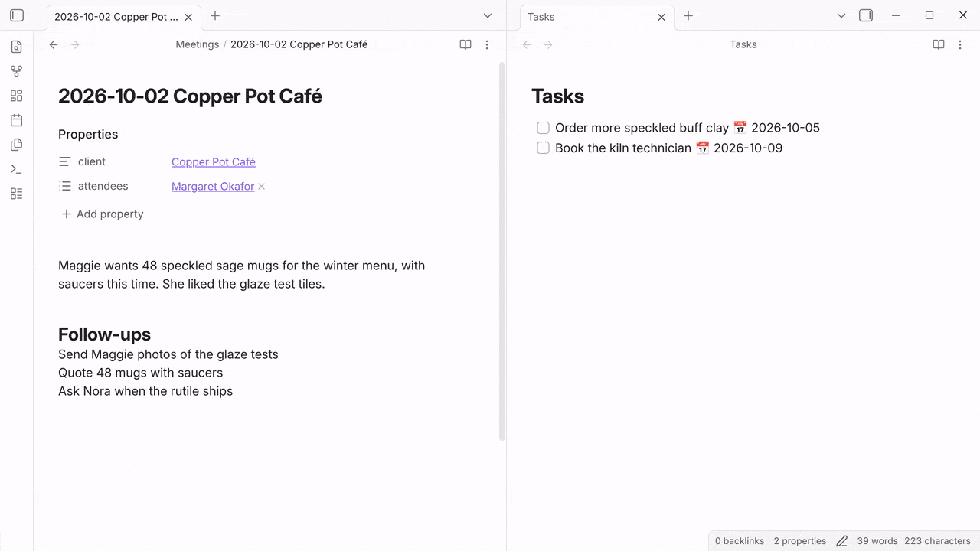Image resolution: width=980 pixels, height=551 pixels.
Task: Click Add property button
Action: tap(103, 214)
